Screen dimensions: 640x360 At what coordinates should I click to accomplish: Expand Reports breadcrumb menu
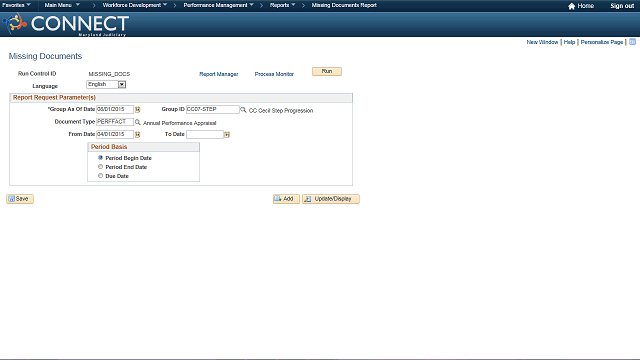[282, 5]
